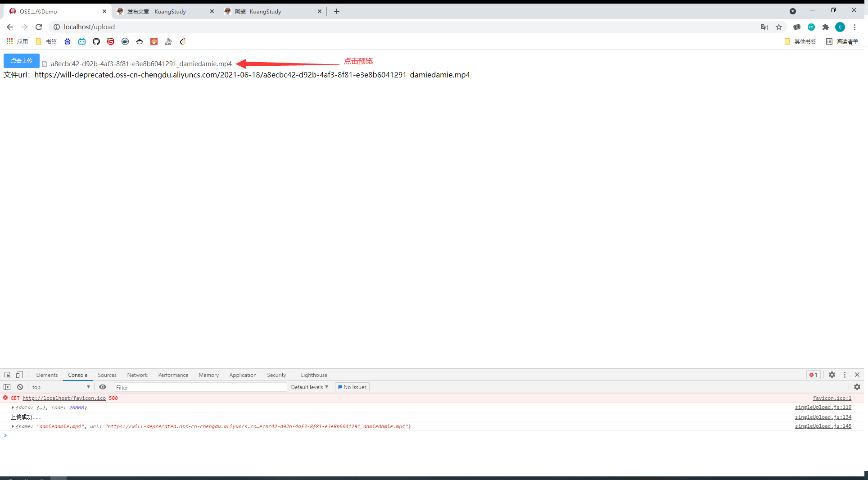Viewport: 868px width, 480px height.
Task: Open the singleUpload.js:145 source link
Action: coord(823,426)
